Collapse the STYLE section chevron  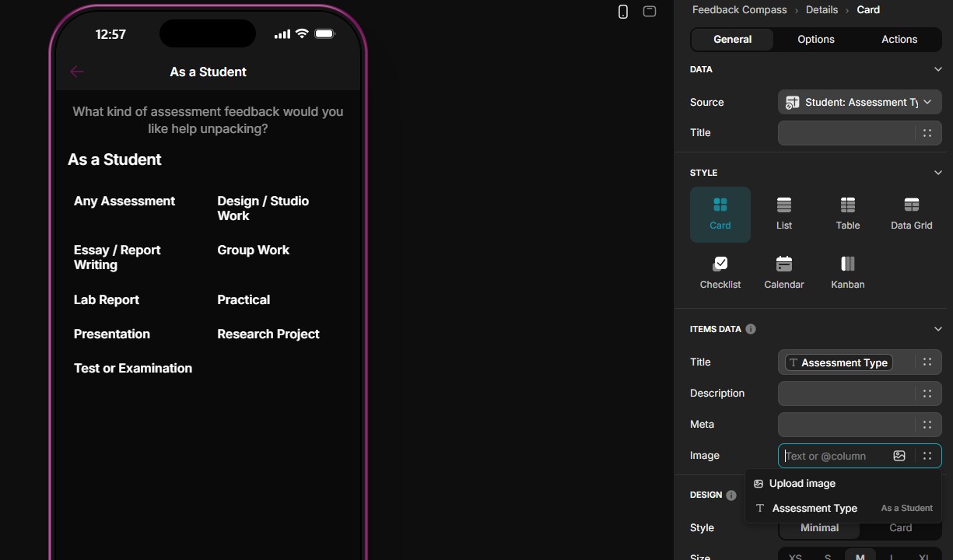[937, 173]
